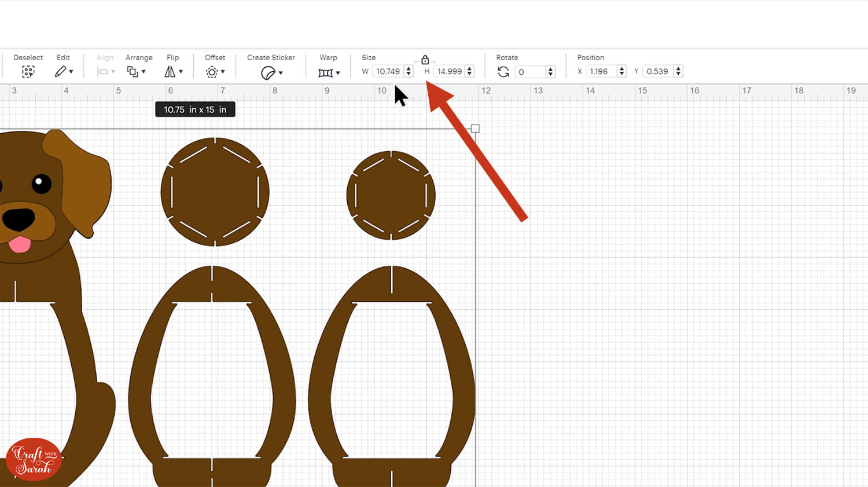The height and width of the screenshot is (487, 868).
Task: Click the Rotate circular arrows icon
Action: [x=503, y=72]
